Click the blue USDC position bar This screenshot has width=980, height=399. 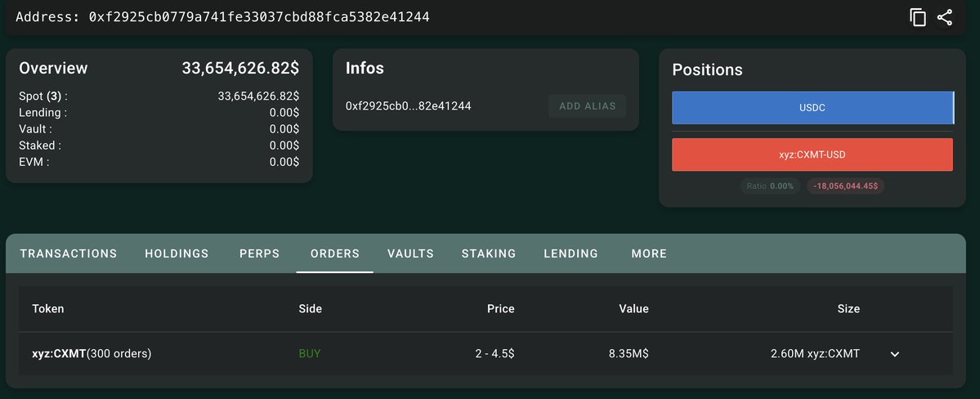click(812, 108)
